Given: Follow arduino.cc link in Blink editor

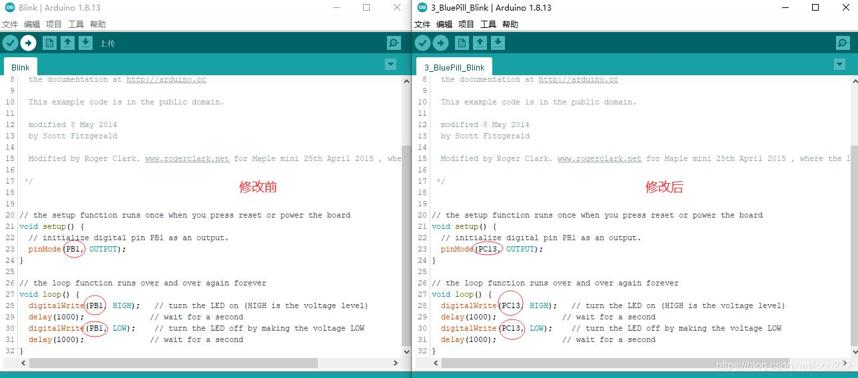Looking at the screenshot, I should [166, 79].
